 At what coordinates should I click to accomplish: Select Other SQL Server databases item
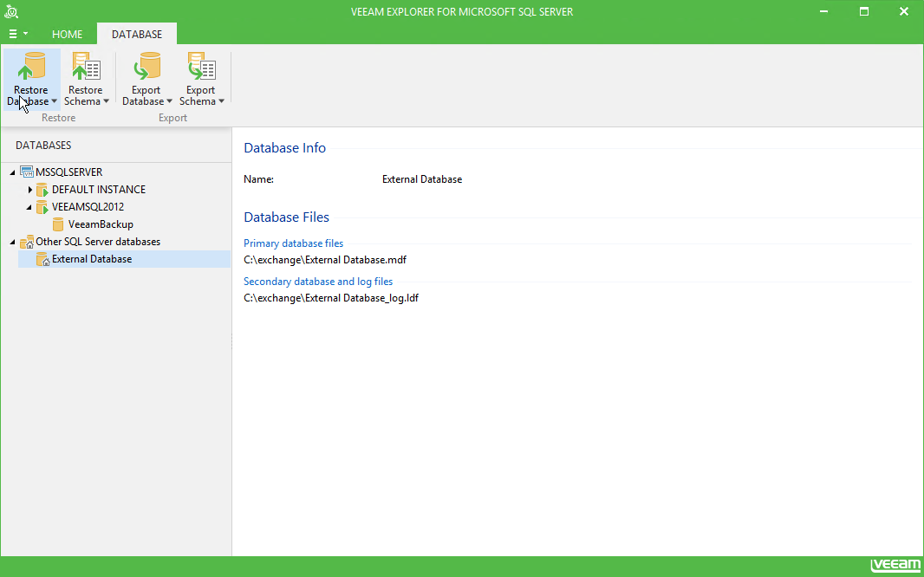pyautogui.click(x=98, y=242)
